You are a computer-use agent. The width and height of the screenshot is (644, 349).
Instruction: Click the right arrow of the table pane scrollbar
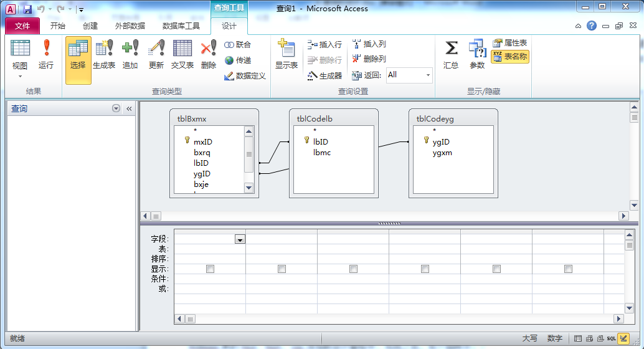tap(624, 216)
